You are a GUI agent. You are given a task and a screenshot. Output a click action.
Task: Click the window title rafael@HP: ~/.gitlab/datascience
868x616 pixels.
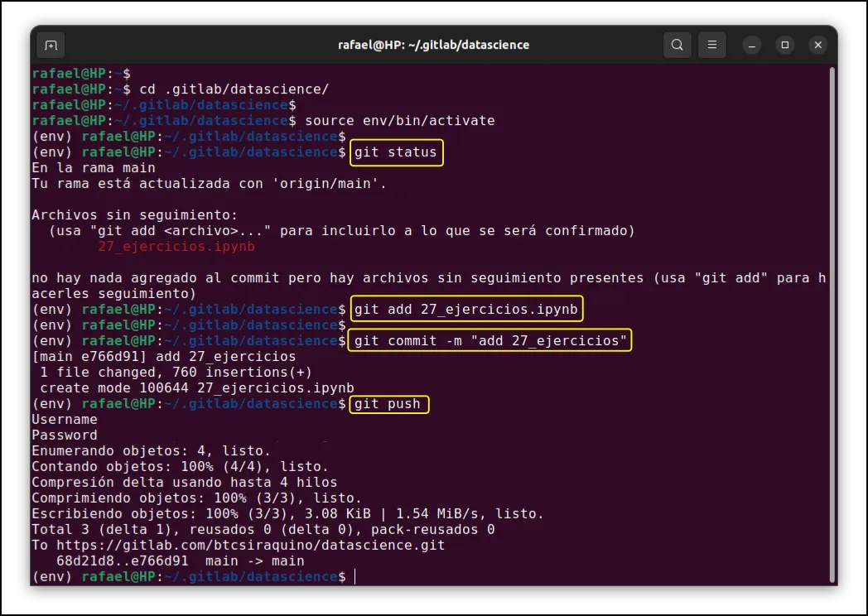(433, 45)
